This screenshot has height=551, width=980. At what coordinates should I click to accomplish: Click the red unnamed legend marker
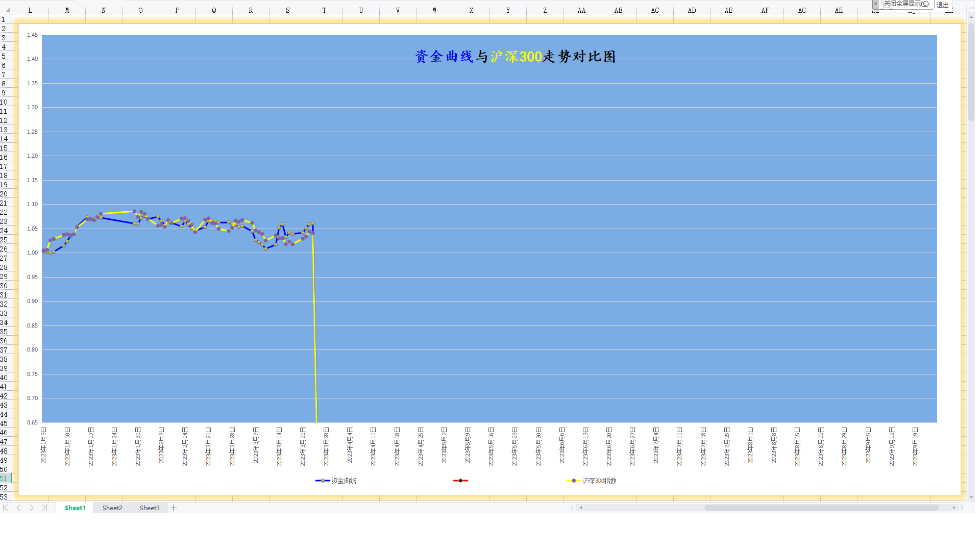(460, 481)
